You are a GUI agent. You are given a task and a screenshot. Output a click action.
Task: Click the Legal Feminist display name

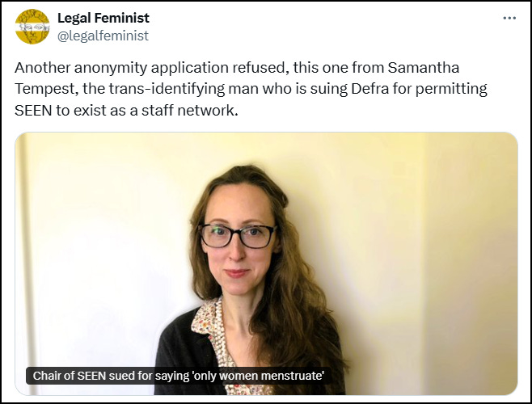click(x=103, y=18)
